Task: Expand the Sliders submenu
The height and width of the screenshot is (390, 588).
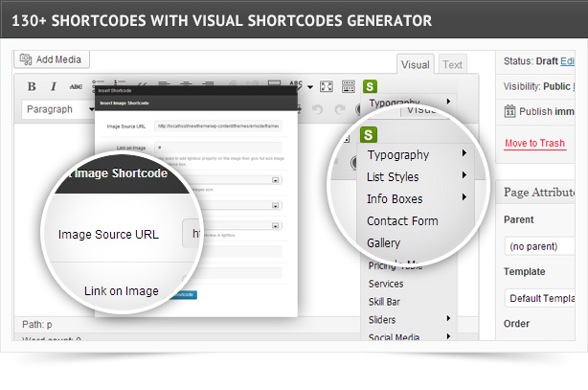Action: 409,319
